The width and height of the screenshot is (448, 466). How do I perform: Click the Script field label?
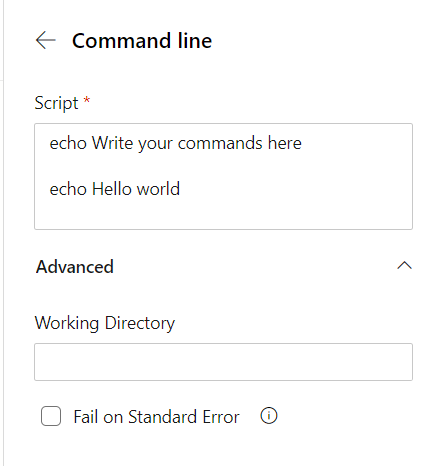tap(57, 103)
